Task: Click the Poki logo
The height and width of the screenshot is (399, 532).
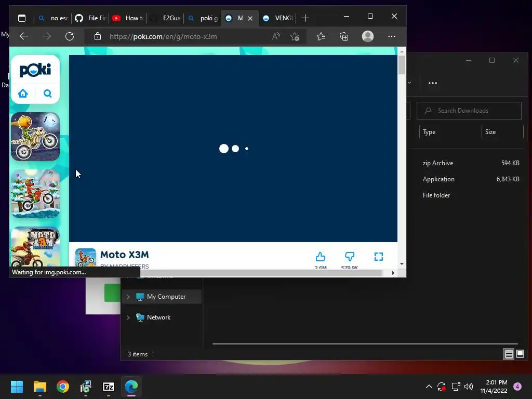Action: 35,70
